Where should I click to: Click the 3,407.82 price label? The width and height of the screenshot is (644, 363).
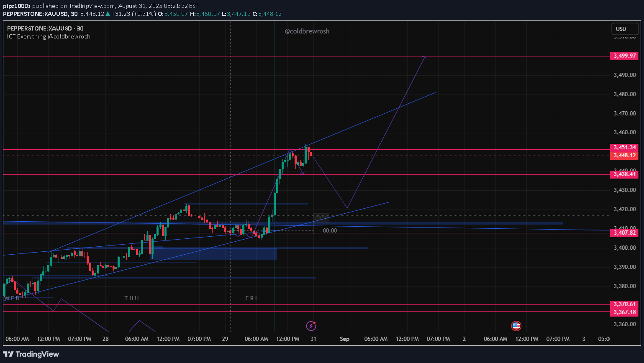[x=625, y=233]
